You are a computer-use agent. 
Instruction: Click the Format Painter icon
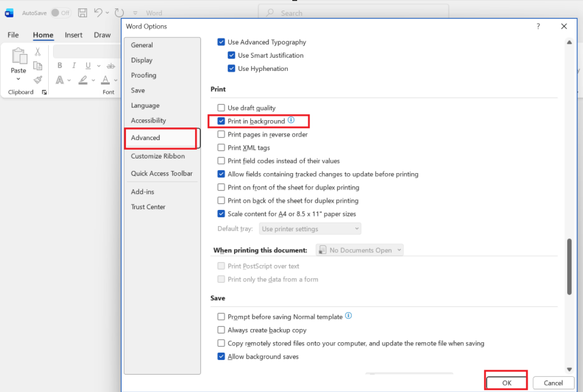point(38,80)
